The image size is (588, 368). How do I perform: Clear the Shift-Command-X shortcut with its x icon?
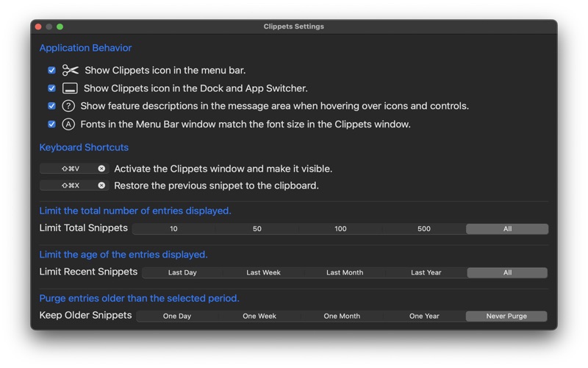click(101, 185)
